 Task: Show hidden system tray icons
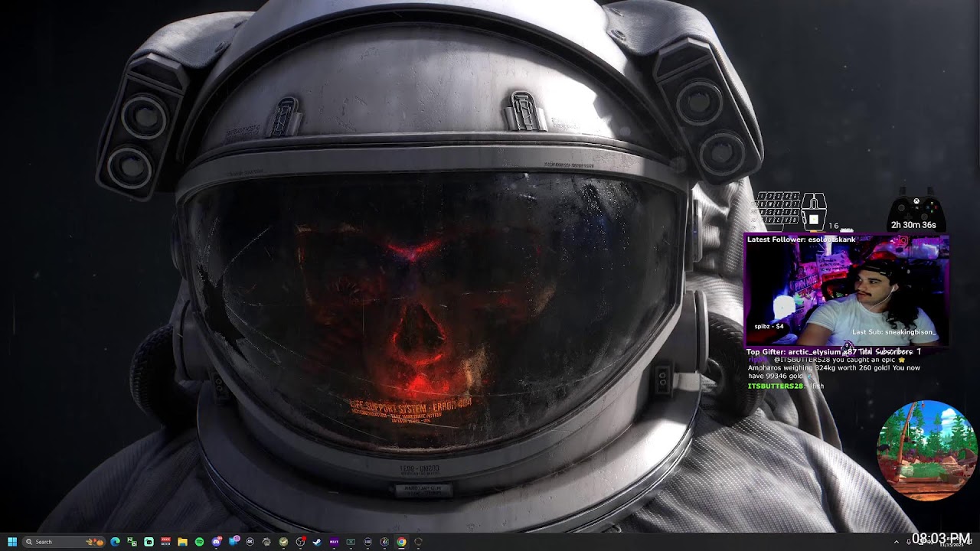point(897,542)
